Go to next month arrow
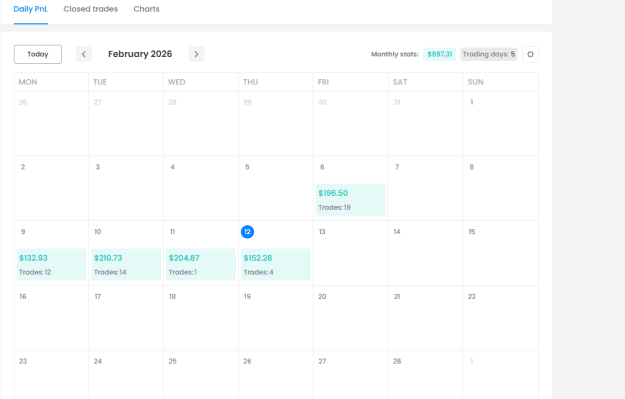 click(x=196, y=54)
